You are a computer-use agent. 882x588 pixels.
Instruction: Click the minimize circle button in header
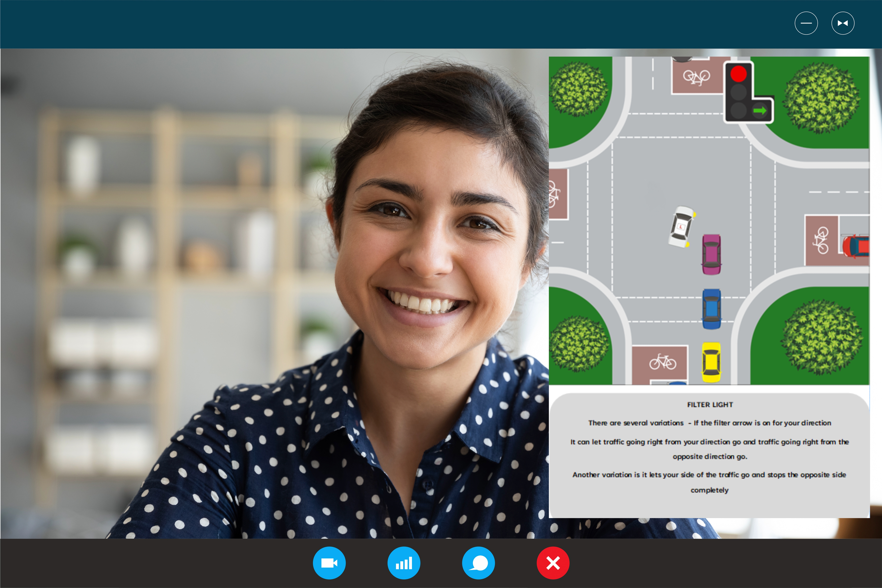tap(806, 23)
